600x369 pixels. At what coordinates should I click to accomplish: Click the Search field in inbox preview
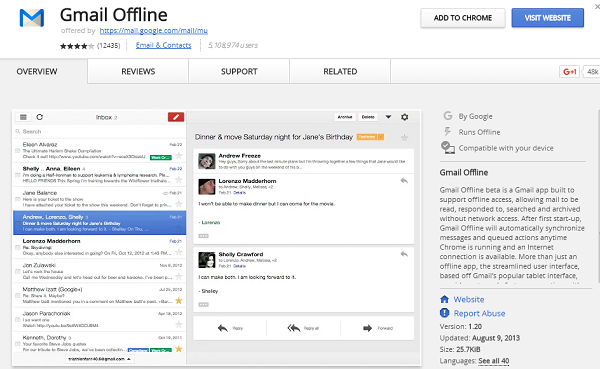pyautogui.click(x=99, y=131)
